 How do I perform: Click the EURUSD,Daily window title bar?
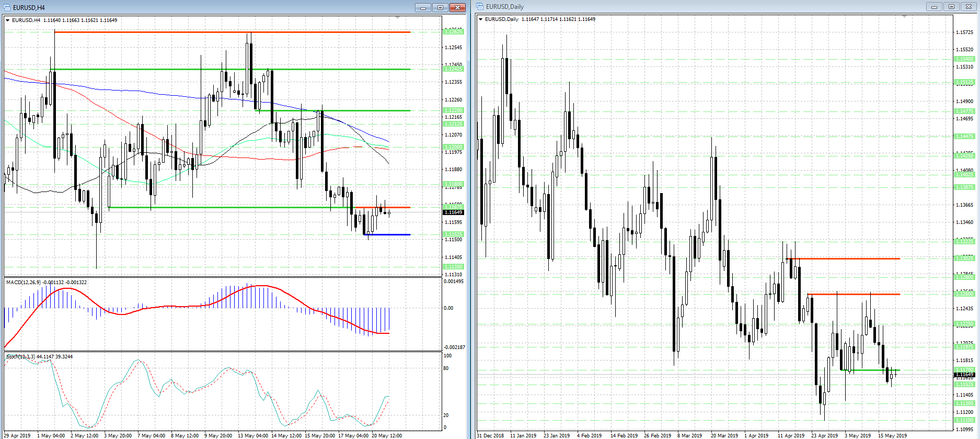click(679, 7)
